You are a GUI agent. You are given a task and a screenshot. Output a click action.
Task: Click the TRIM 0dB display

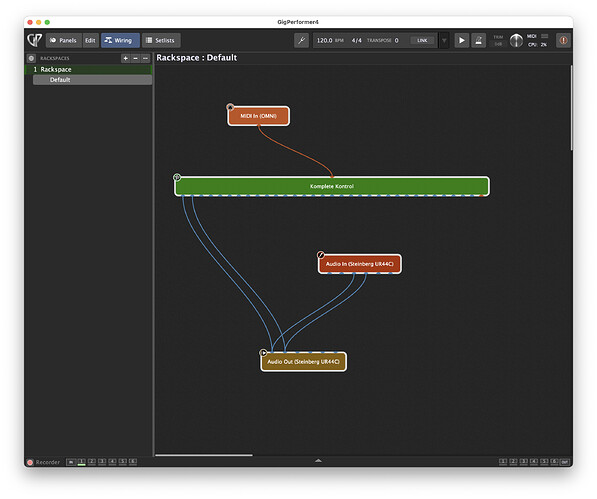498,40
